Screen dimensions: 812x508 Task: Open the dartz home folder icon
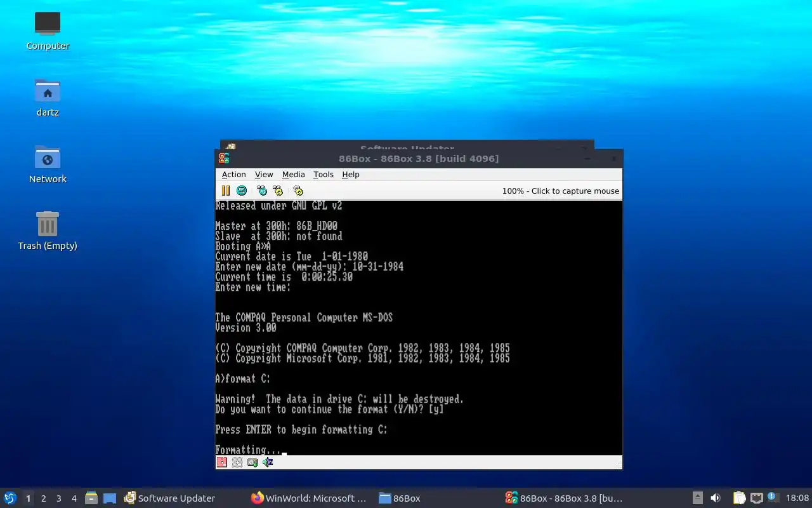pos(48,97)
